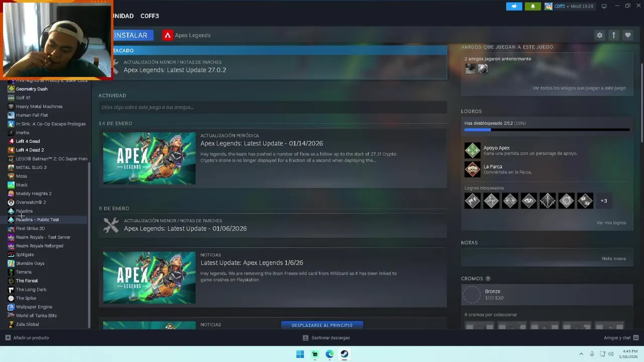Click Nota nueva button
The image size is (644, 362).
point(613,258)
